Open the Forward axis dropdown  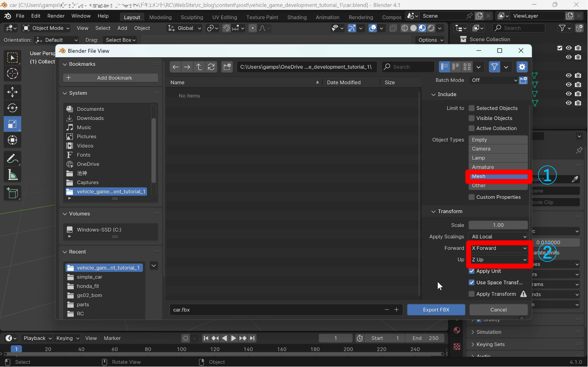point(498,248)
